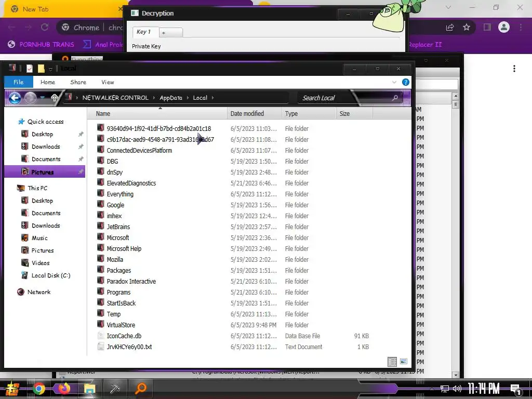The image size is (532, 399).
Task: Click scrollbar down arrow in Everything window
Action: (x=455, y=375)
